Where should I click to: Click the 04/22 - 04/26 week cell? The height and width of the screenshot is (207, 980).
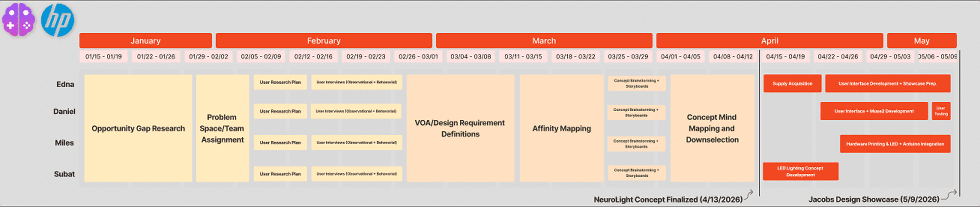[838, 57]
